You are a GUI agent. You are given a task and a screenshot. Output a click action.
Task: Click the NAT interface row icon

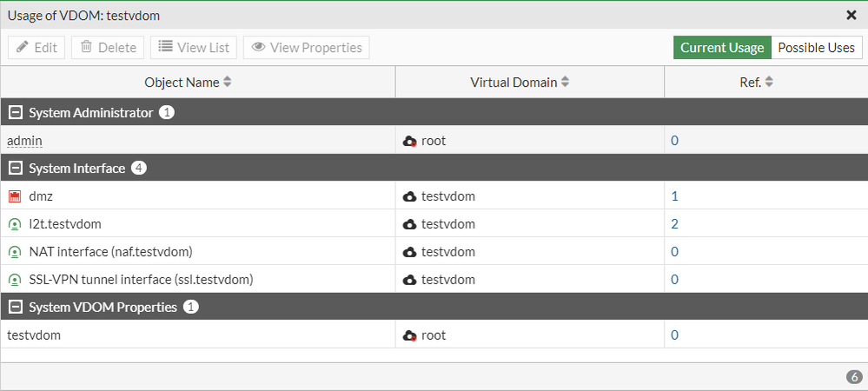[14, 252]
